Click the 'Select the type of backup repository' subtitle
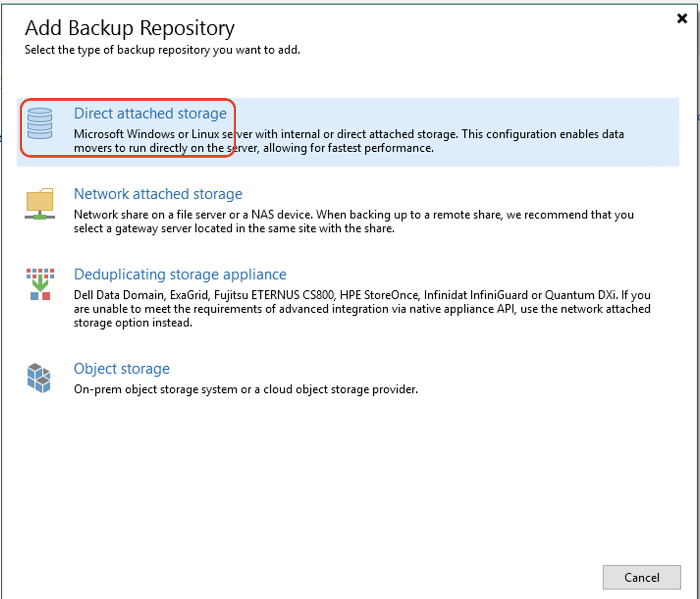The height and width of the screenshot is (599, 700). [162, 50]
